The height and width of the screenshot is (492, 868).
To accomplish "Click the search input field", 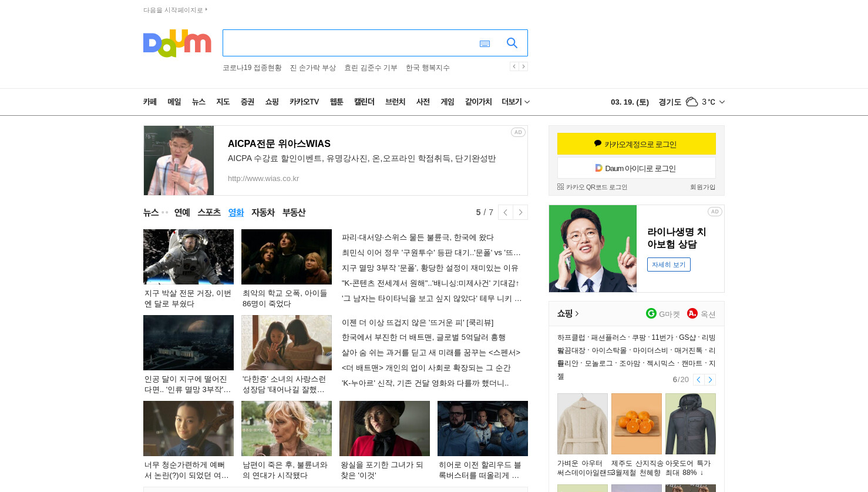I will 349,43.
